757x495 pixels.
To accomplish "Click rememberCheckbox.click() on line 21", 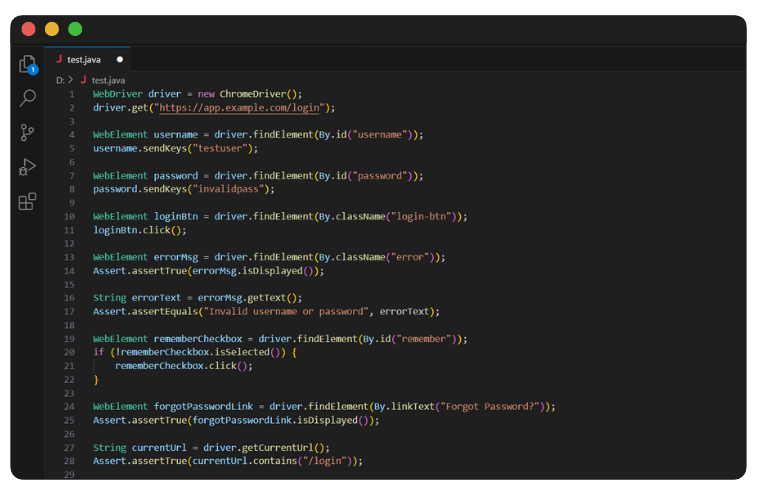I will [x=183, y=366].
